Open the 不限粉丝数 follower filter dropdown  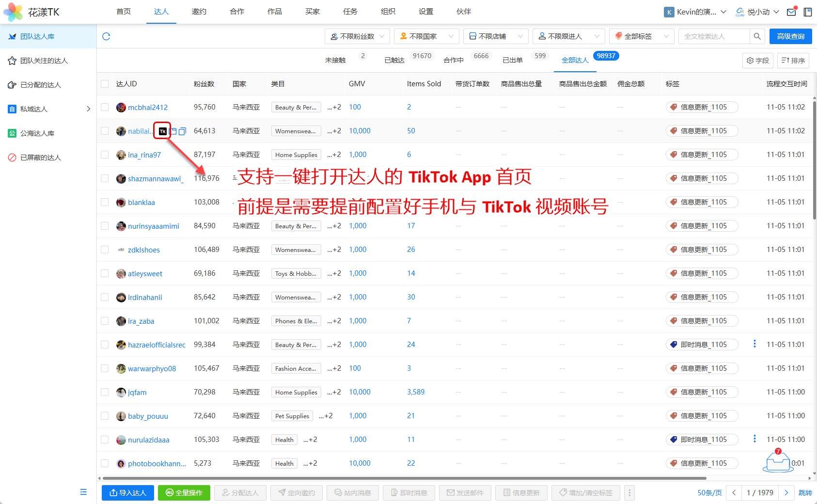coord(357,36)
